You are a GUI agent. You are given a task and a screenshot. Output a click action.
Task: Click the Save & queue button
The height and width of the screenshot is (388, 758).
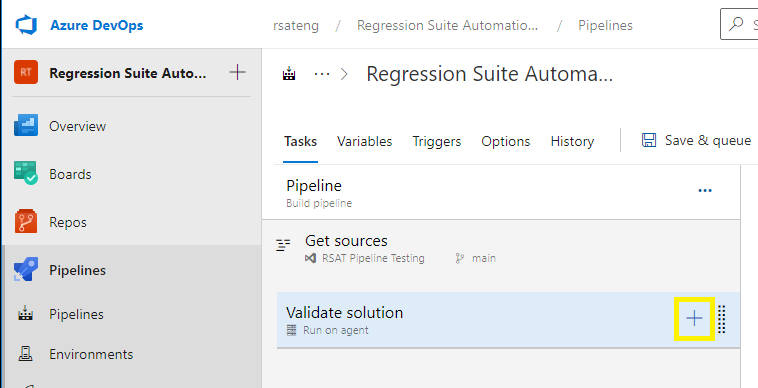(696, 141)
